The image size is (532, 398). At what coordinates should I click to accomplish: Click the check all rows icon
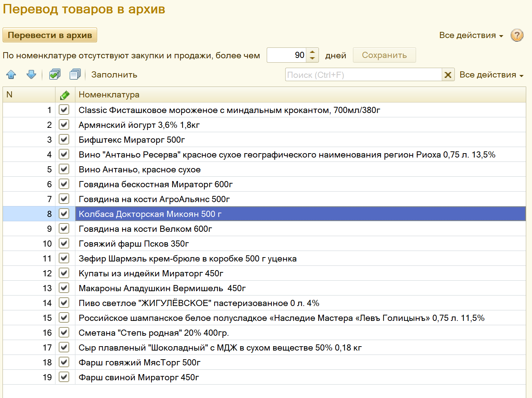(x=55, y=75)
